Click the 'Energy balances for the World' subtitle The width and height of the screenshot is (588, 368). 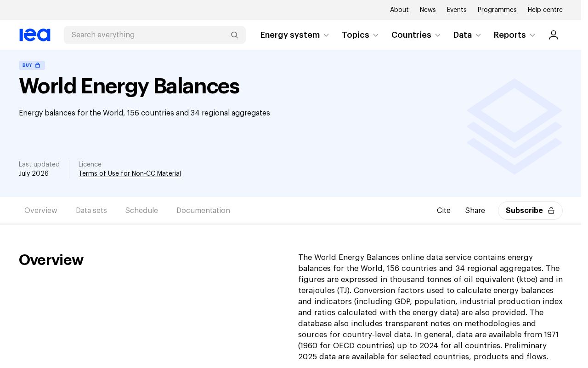click(144, 113)
